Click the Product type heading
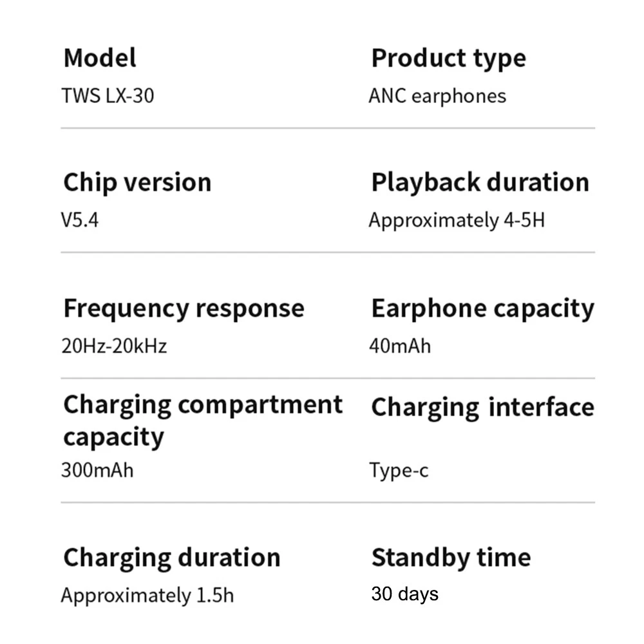Viewport: 644px width, 644px height. [x=448, y=58]
